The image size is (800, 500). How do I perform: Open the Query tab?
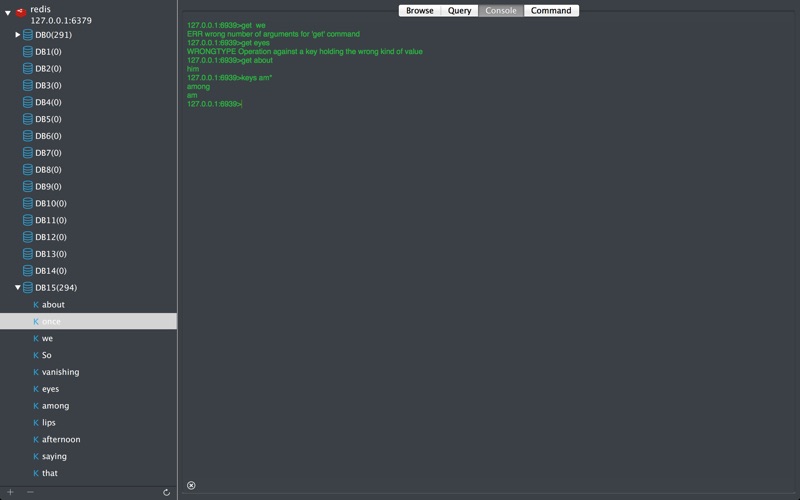[x=460, y=11]
